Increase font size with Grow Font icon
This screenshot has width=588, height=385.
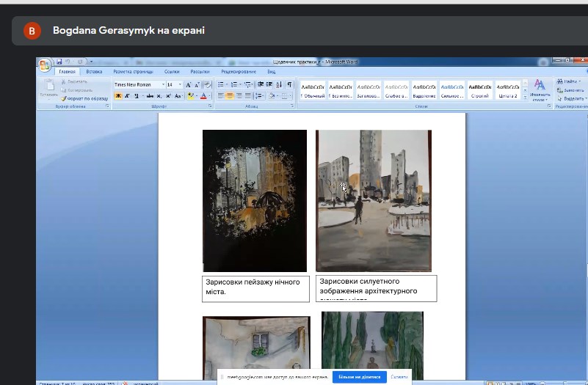[188, 84]
